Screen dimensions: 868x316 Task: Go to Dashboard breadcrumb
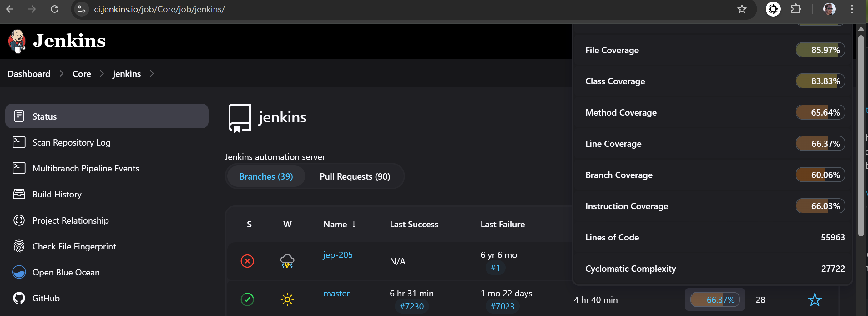pos(29,74)
